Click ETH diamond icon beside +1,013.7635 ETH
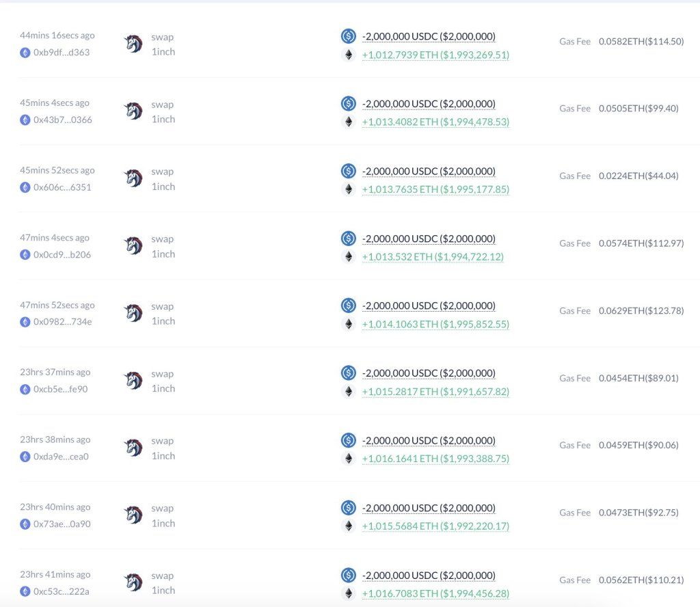 (349, 189)
